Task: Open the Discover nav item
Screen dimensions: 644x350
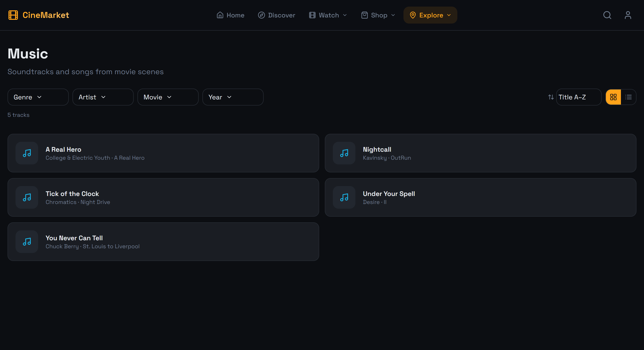Action: [x=277, y=15]
